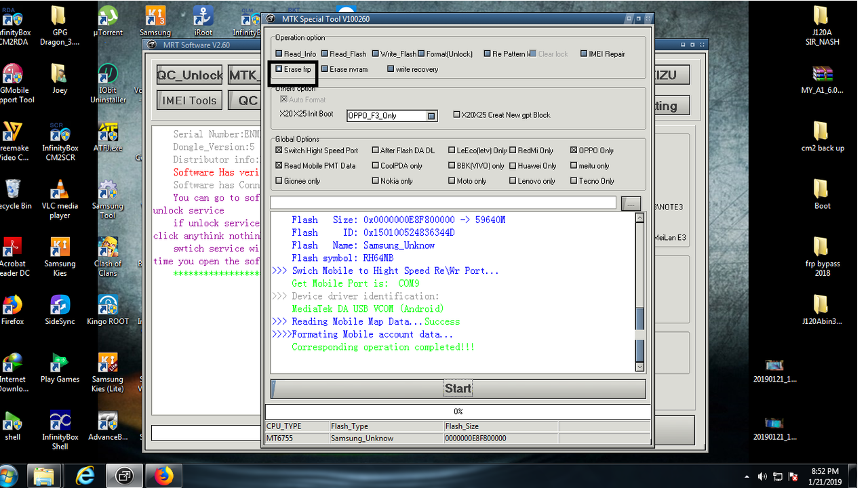Click Internet Explorer in the taskbar
Screen dimensions: 868x488
(85, 476)
